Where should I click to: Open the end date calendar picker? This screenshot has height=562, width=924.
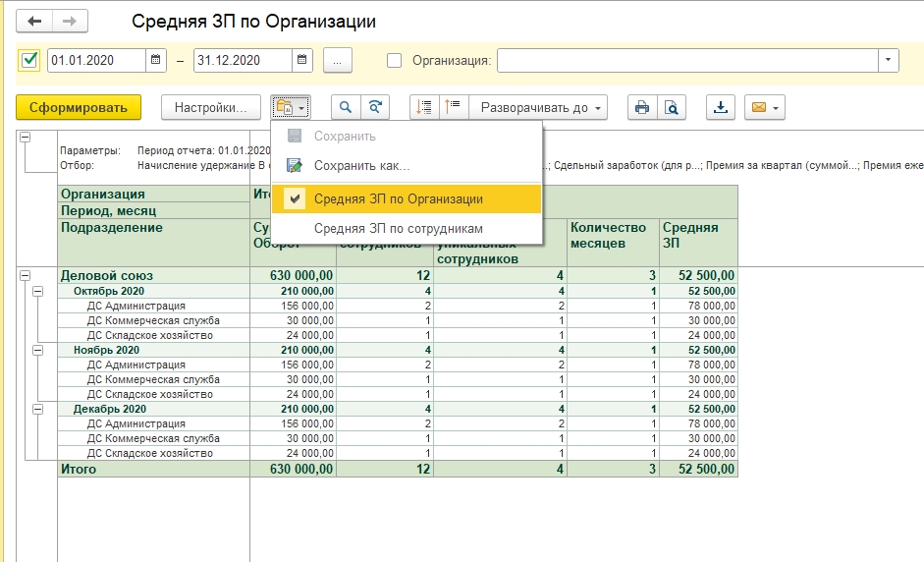click(x=302, y=60)
